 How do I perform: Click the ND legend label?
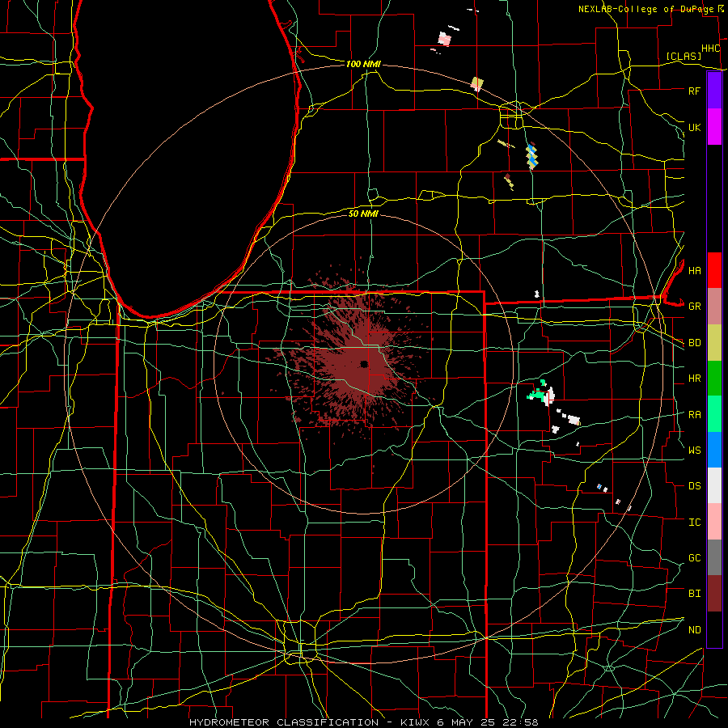pos(694,630)
